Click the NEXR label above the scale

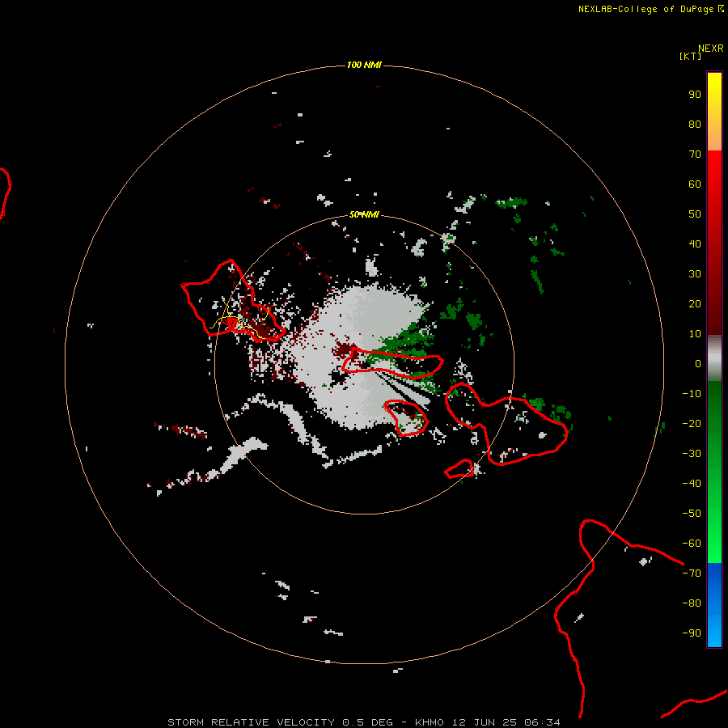coord(711,49)
